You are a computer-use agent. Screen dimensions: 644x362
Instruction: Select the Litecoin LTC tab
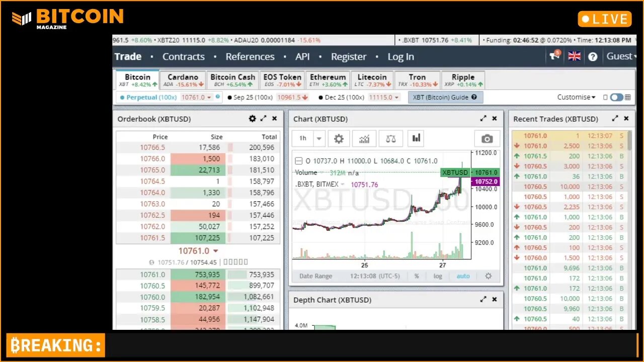coord(372,80)
